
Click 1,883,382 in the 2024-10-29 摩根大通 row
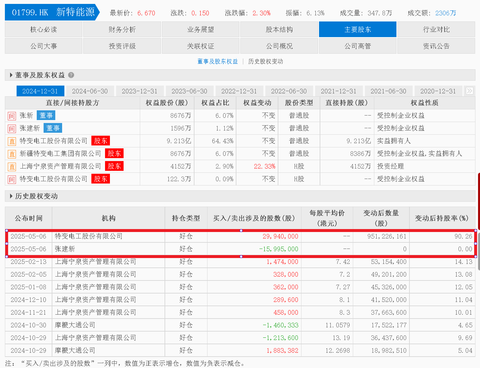coord(282,350)
